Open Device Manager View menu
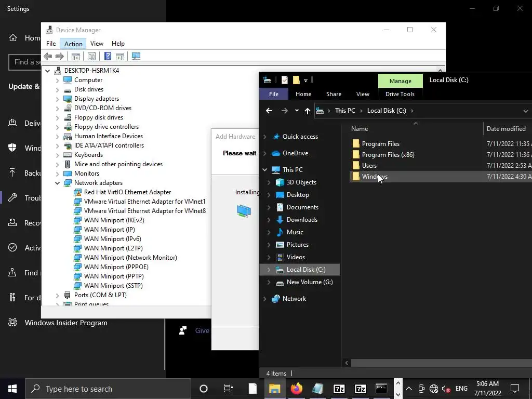532x399 pixels. coord(97,44)
